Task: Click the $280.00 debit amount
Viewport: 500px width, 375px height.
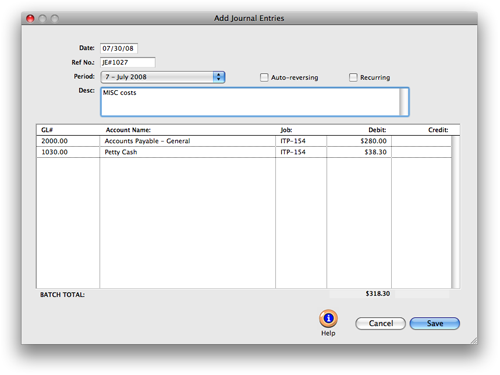Action: [x=373, y=141]
